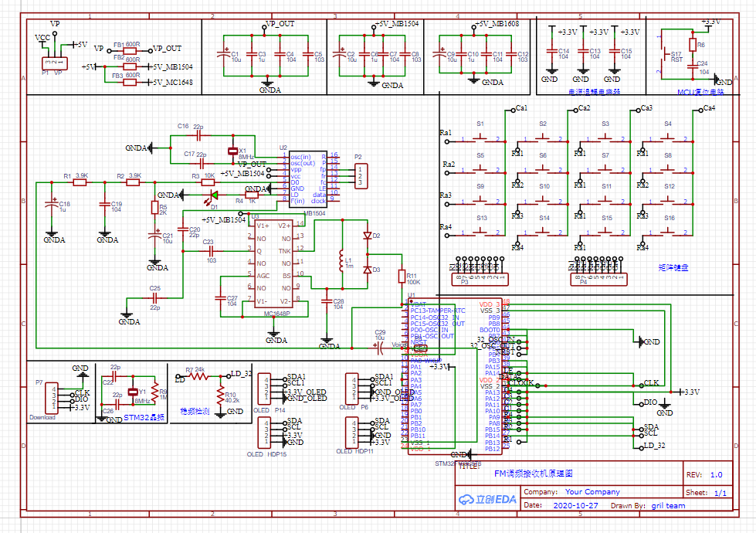Select key switch S1 in keypad matrix
The image size is (756, 533).
pos(480,138)
